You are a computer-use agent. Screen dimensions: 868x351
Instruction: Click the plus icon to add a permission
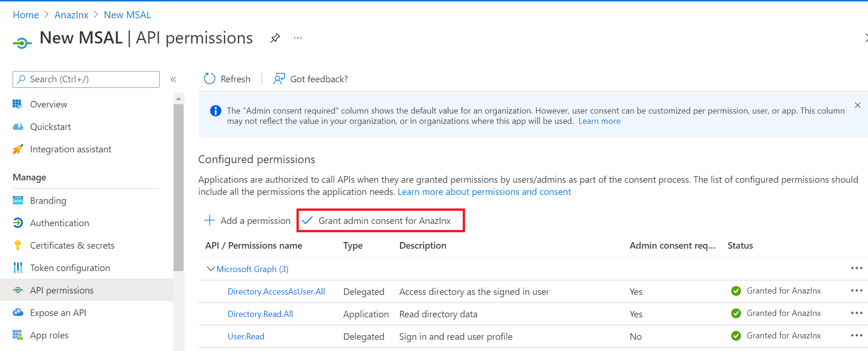[210, 221]
